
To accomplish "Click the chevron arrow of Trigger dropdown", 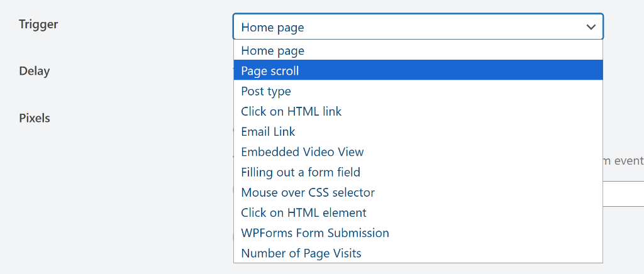I will [x=591, y=27].
